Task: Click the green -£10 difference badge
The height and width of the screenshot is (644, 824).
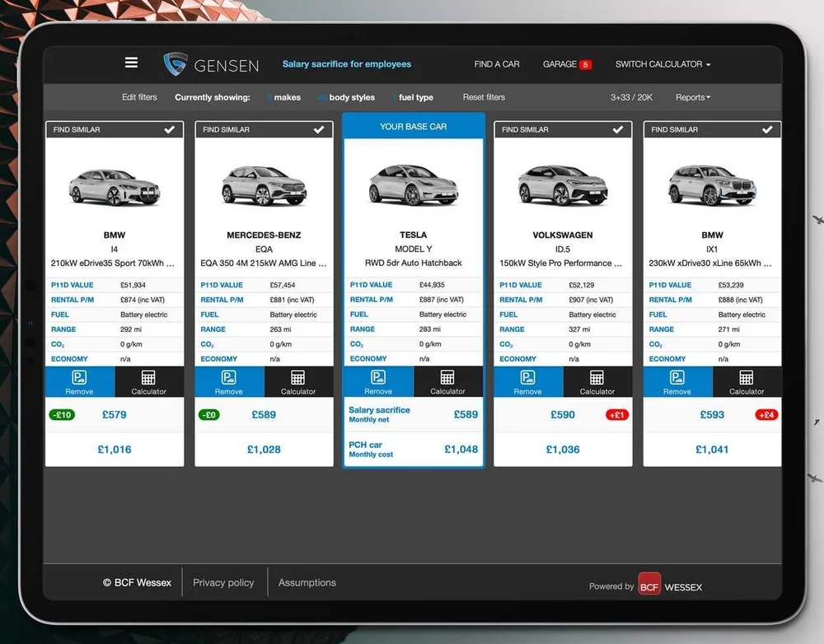Action: pyautogui.click(x=62, y=415)
